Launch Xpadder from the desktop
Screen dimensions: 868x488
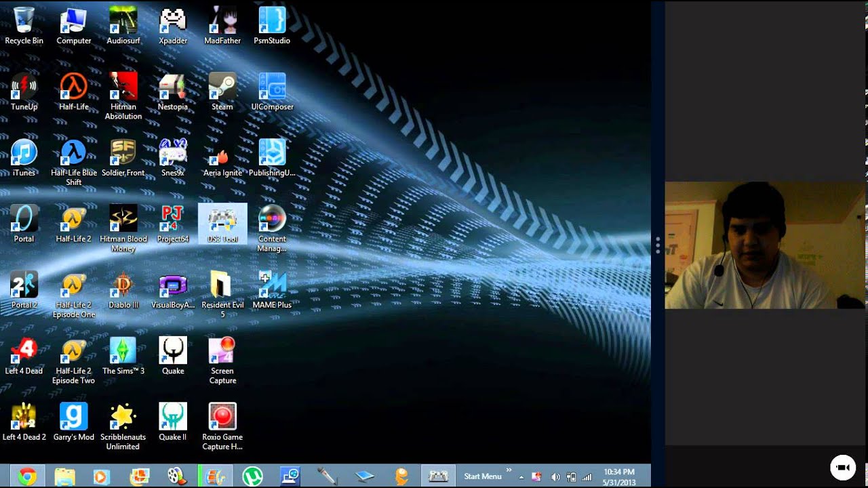pos(173,26)
